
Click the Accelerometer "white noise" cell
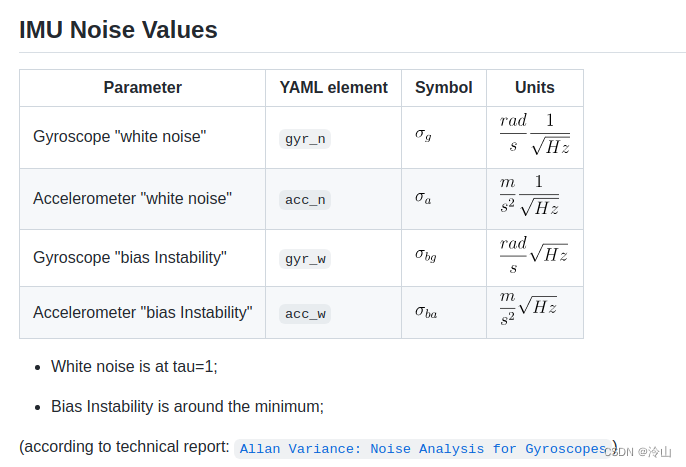[x=132, y=199]
